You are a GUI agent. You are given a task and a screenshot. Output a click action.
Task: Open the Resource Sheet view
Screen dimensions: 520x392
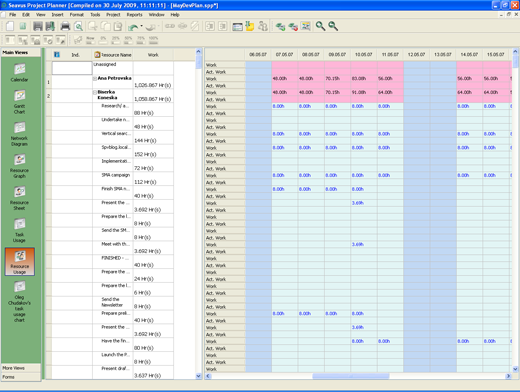point(19,198)
